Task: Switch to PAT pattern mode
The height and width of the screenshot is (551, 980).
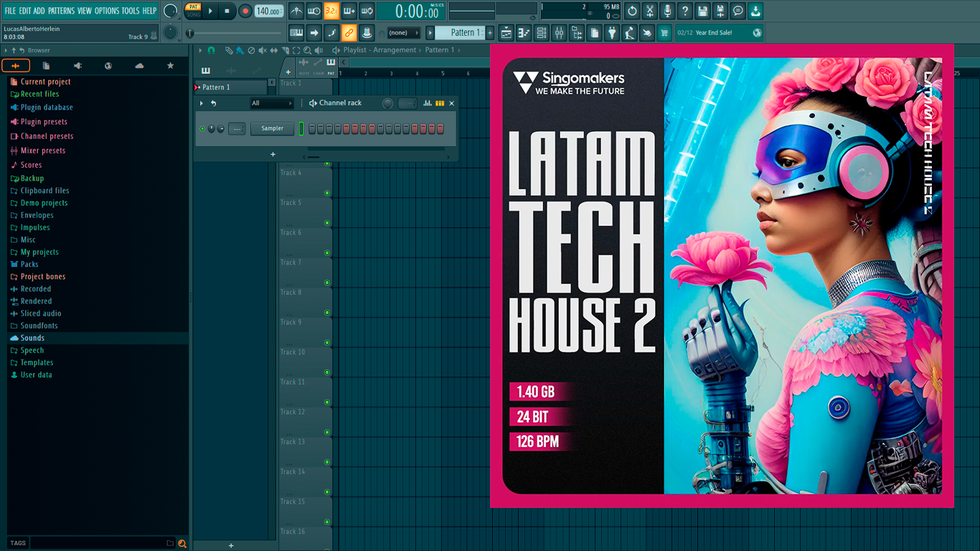Action: [194, 7]
